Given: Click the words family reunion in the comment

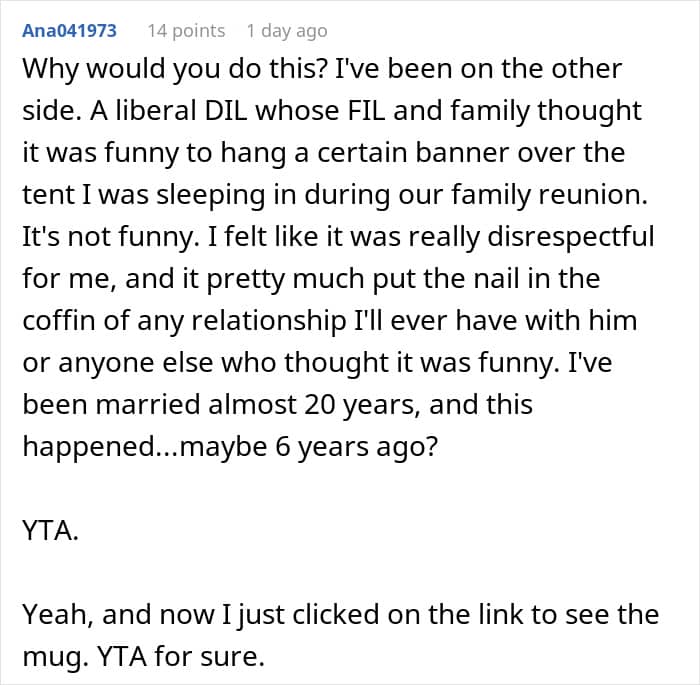Looking at the screenshot, I should click(549, 195).
